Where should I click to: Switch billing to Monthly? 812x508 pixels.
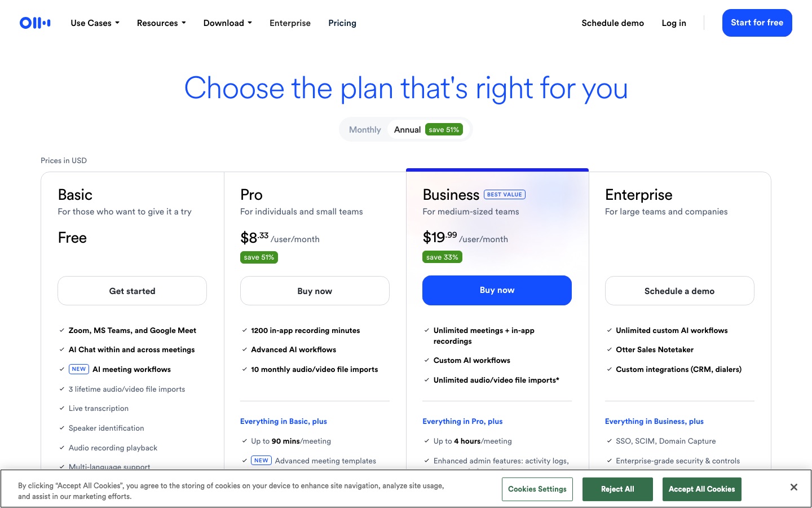pyautogui.click(x=365, y=130)
